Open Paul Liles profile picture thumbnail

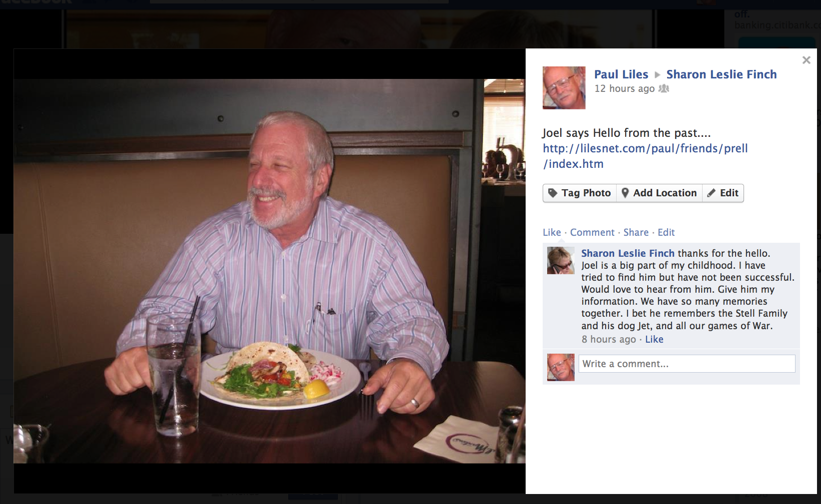tap(564, 88)
